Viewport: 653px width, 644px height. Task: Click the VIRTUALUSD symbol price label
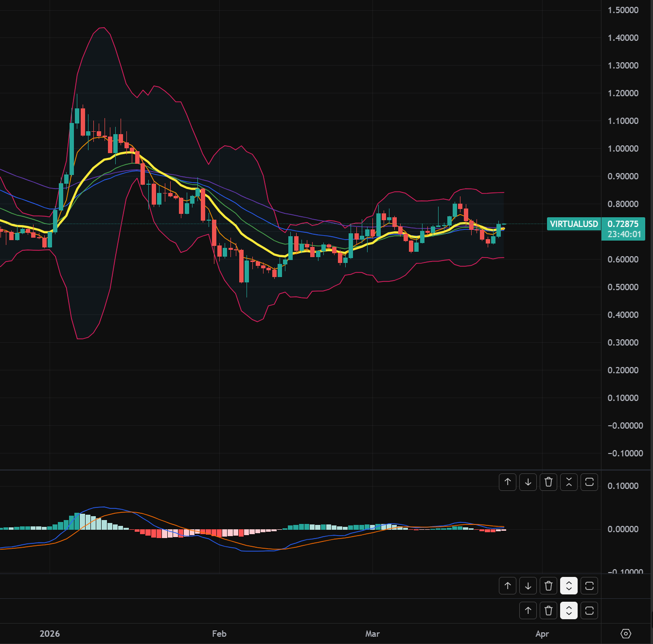click(x=574, y=224)
